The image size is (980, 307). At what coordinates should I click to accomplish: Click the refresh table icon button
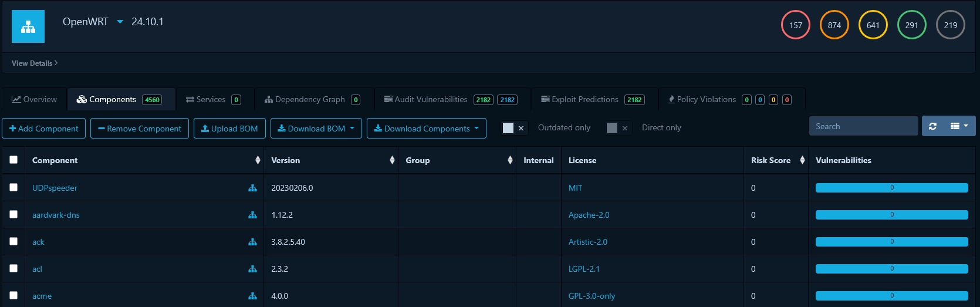[932, 126]
